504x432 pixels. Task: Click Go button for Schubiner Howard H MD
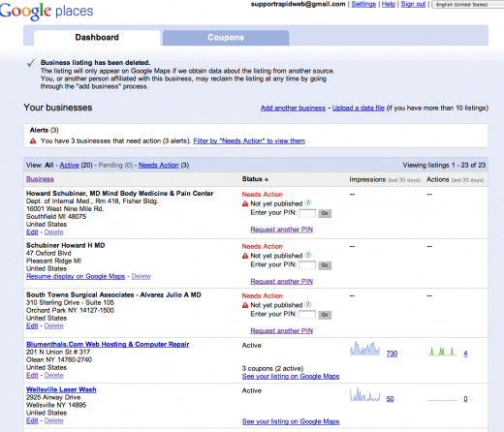[x=325, y=265]
